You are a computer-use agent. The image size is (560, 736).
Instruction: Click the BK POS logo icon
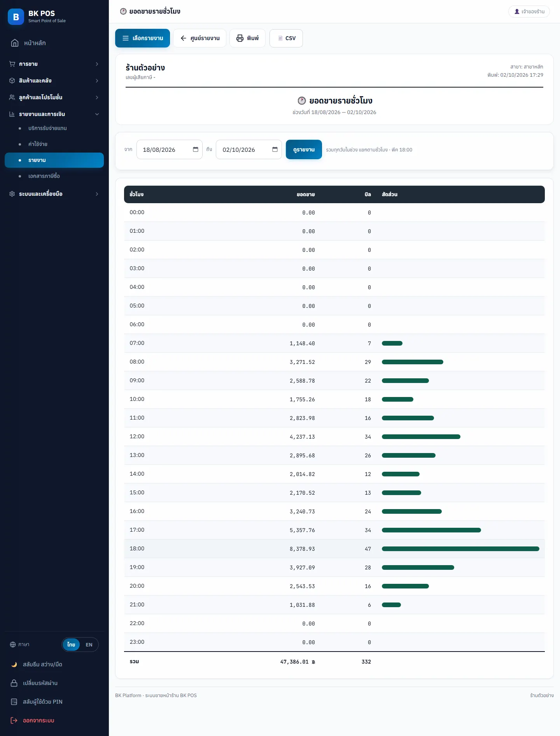tap(16, 17)
